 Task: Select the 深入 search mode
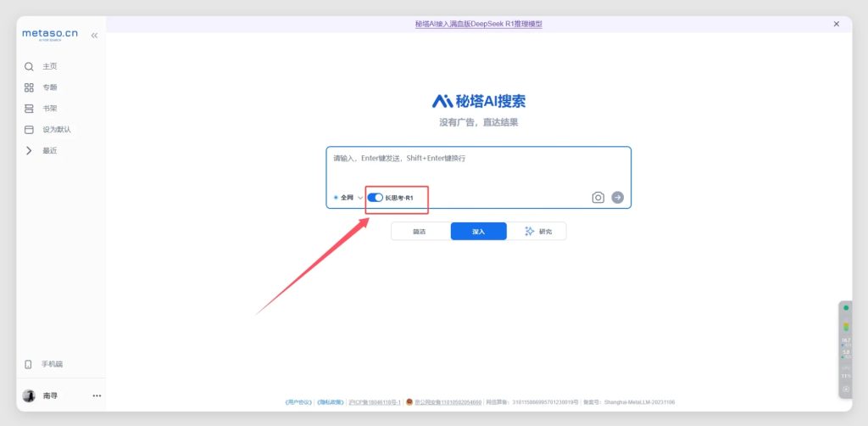478,232
